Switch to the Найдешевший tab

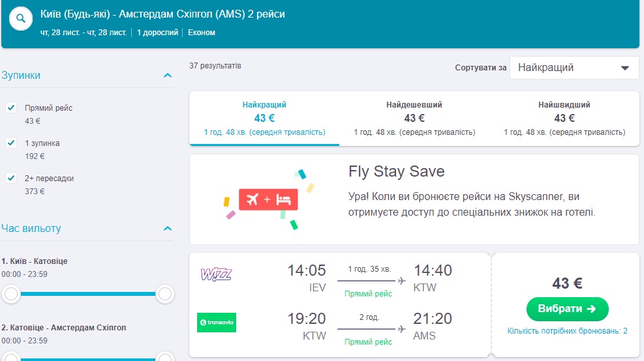point(414,118)
